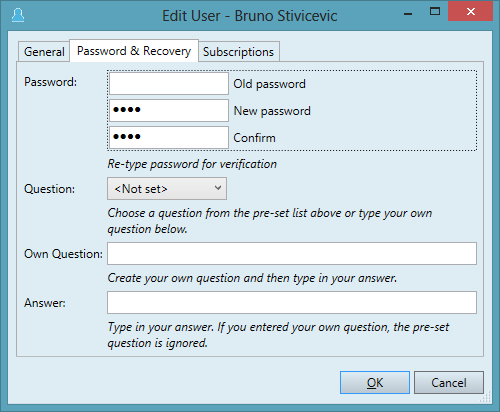Select the Confirm password field
Screen dimensions: 500x412
pos(169,137)
